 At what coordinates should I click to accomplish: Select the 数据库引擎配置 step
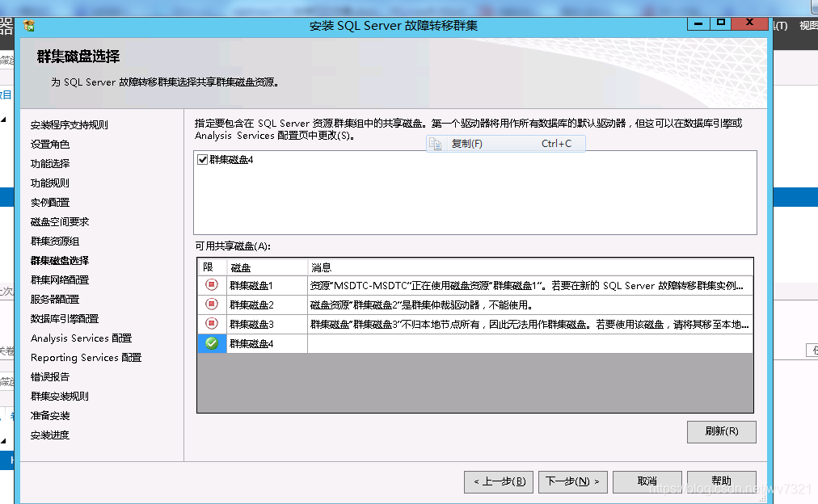click(x=64, y=318)
